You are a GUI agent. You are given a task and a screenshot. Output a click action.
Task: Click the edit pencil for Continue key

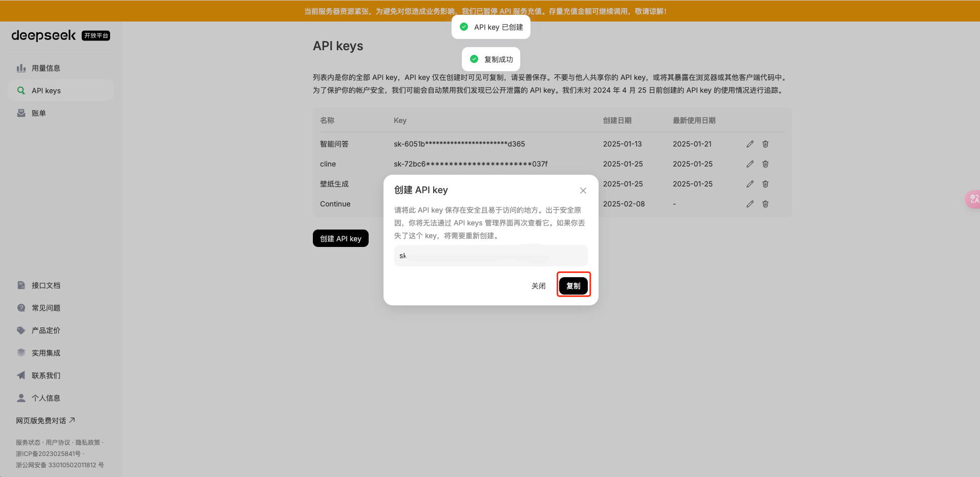click(x=750, y=204)
